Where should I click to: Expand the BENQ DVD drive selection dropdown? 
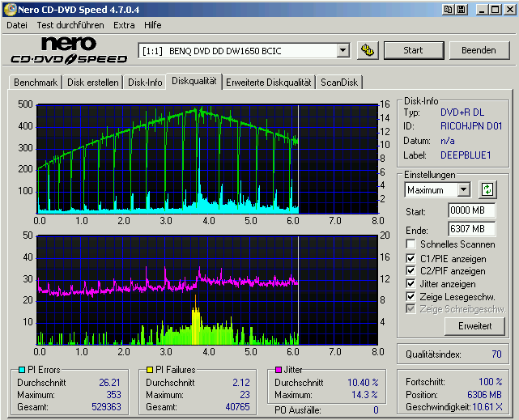[342, 50]
